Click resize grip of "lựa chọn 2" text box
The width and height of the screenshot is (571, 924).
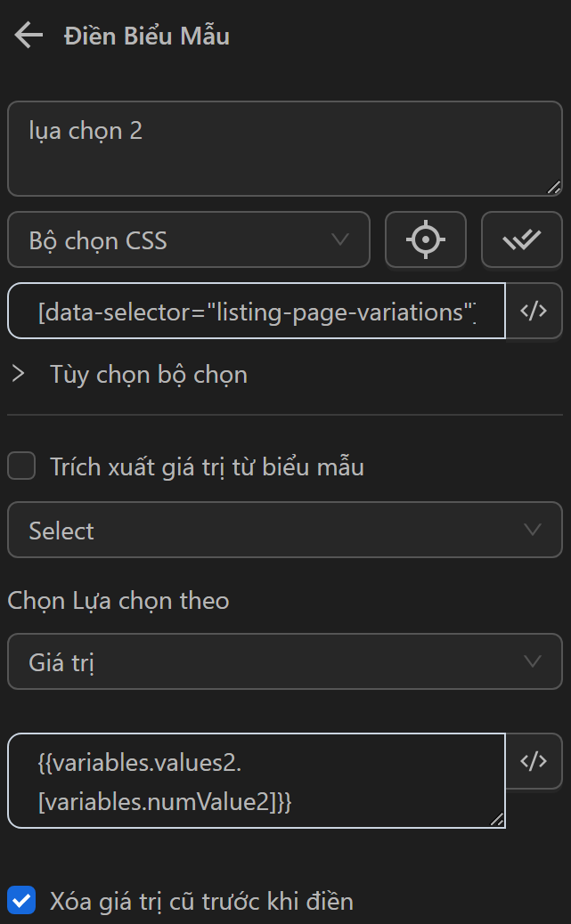553,187
